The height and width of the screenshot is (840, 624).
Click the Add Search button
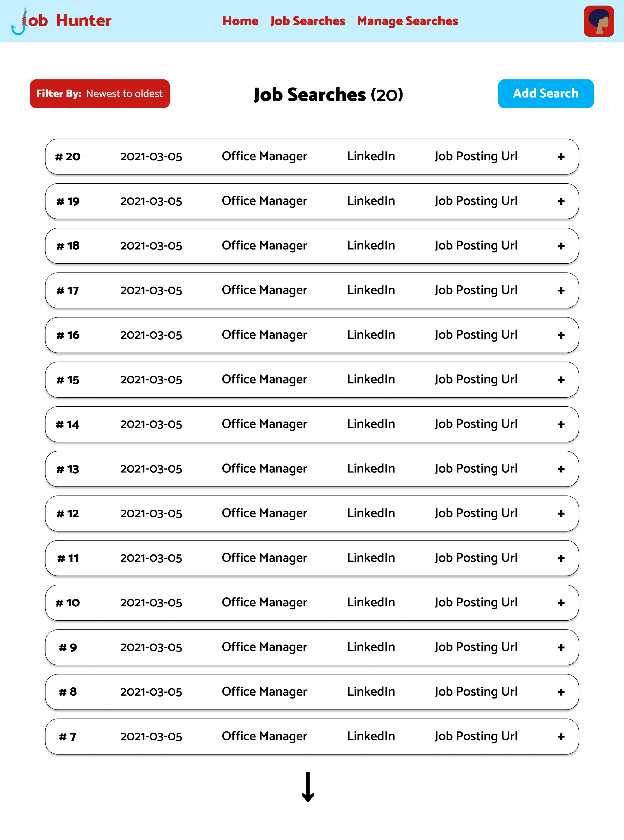(x=545, y=94)
